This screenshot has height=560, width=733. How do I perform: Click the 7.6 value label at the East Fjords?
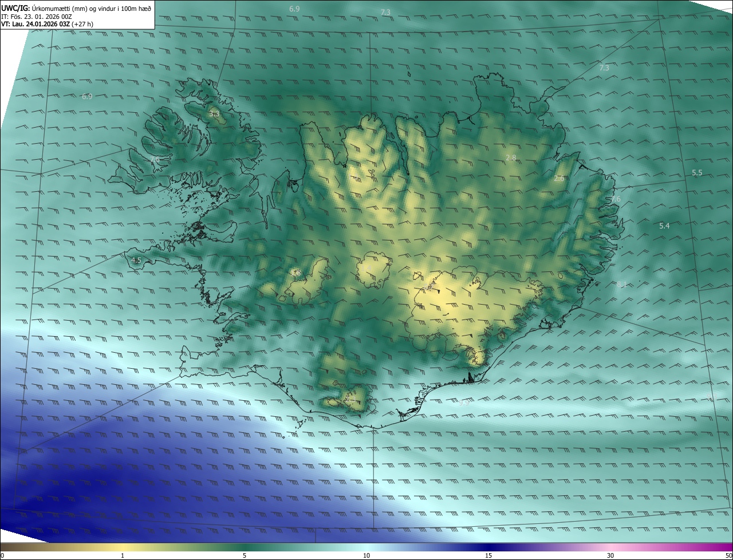point(616,199)
